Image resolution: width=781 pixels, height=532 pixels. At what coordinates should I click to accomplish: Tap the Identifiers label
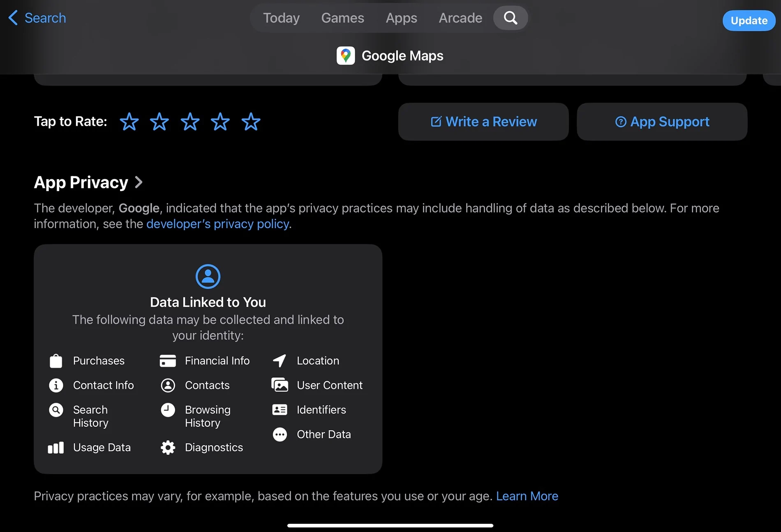click(x=321, y=410)
